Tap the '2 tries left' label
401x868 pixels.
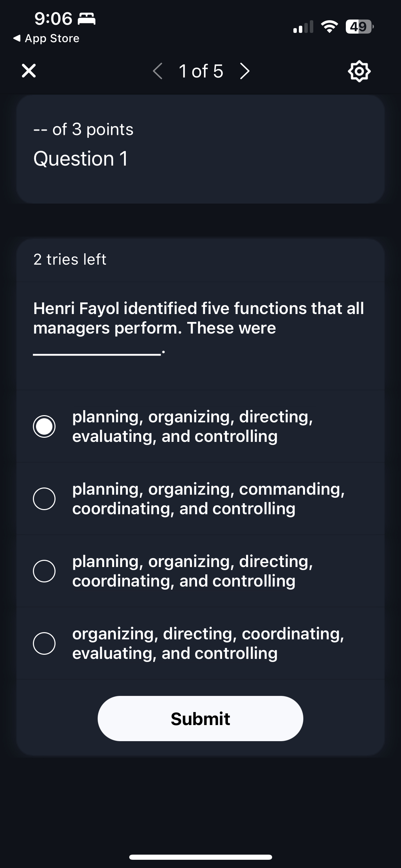pos(70,260)
